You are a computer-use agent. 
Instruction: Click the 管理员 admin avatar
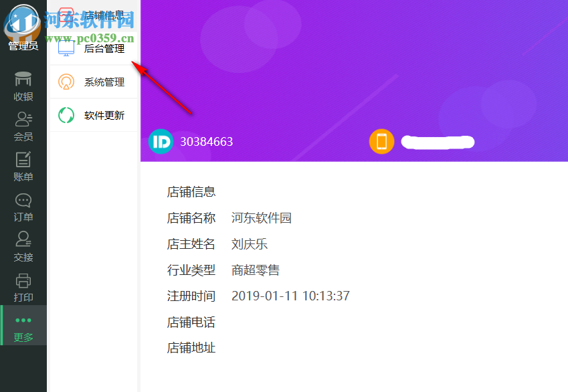pyautogui.click(x=23, y=23)
